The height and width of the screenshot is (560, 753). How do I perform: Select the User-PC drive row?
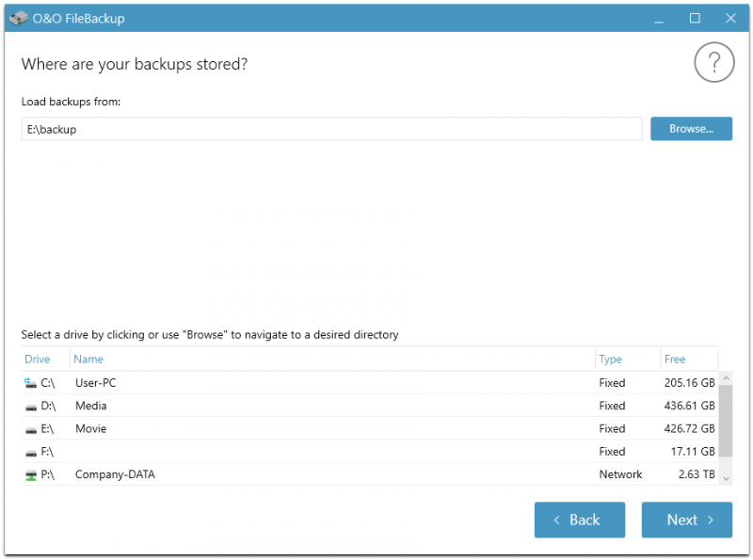pos(369,383)
